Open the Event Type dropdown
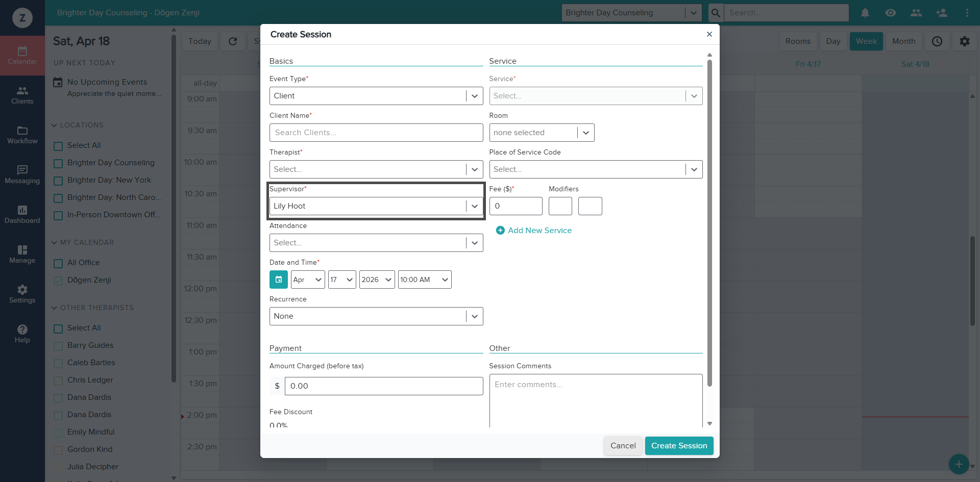The height and width of the screenshot is (482, 980). click(x=376, y=96)
